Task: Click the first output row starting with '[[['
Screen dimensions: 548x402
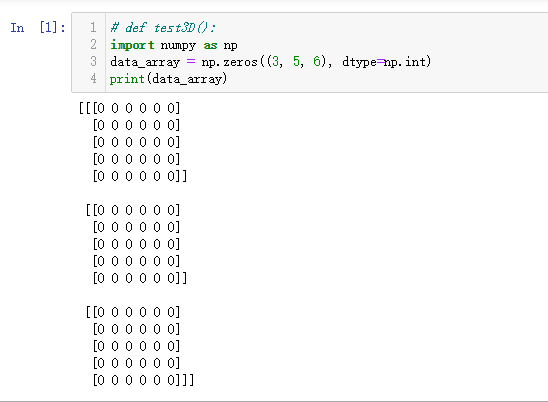Action: pyautogui.click(x=129, y=108)
